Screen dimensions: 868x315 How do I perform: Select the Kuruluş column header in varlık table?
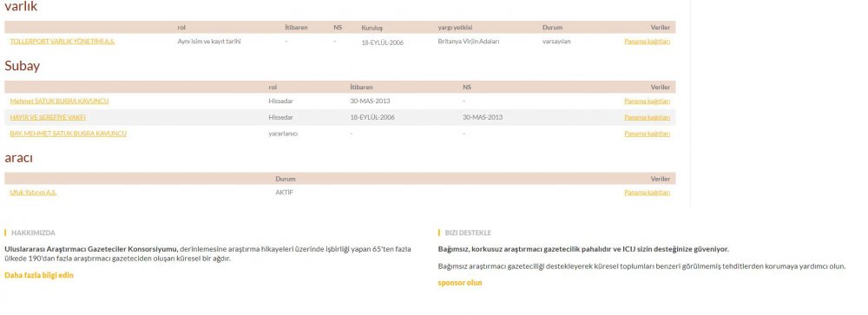point(372,28)
